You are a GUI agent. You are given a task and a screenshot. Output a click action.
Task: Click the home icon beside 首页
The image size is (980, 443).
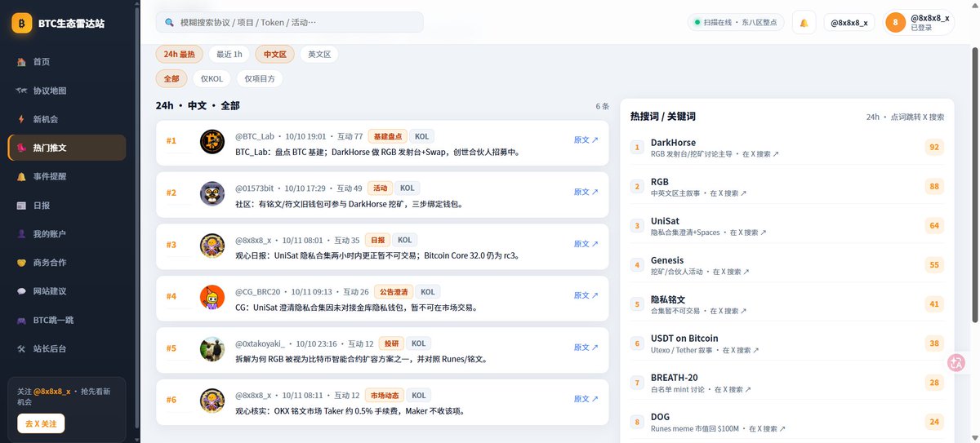pos(21,62)
